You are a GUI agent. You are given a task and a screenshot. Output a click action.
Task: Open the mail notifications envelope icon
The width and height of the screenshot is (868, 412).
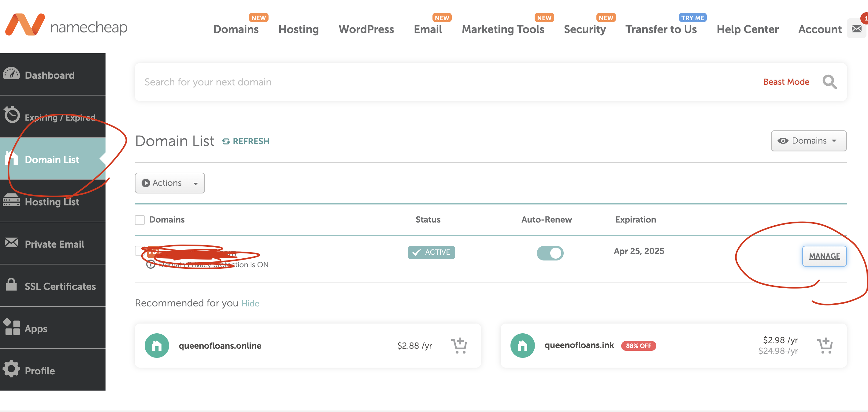[x=856, y=29]
